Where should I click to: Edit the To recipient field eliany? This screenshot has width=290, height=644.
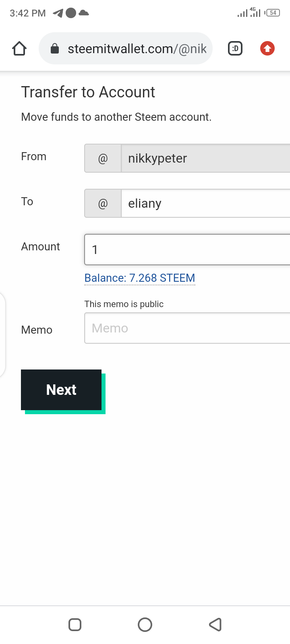coord(205,203)
